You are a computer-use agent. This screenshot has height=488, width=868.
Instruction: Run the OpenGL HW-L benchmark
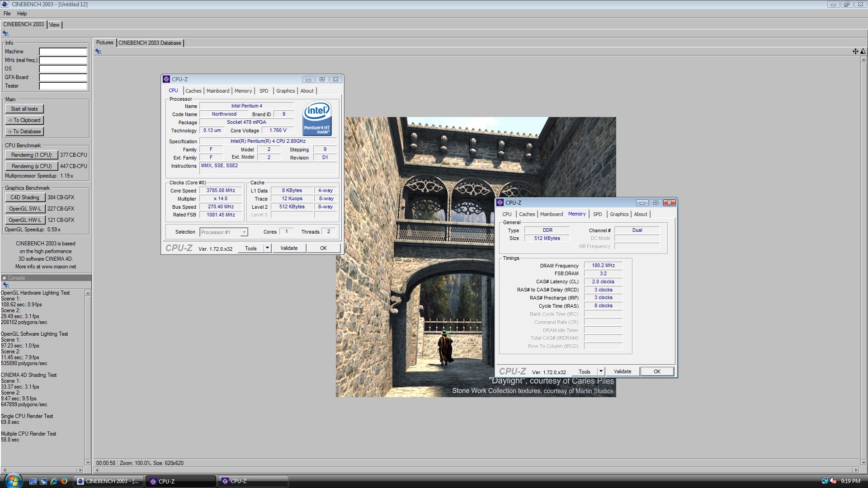25,220
